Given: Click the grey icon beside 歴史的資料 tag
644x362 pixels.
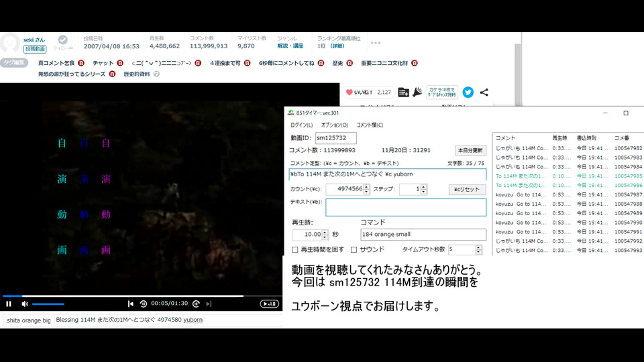Looking at the screenshot, I should point(156,74).
